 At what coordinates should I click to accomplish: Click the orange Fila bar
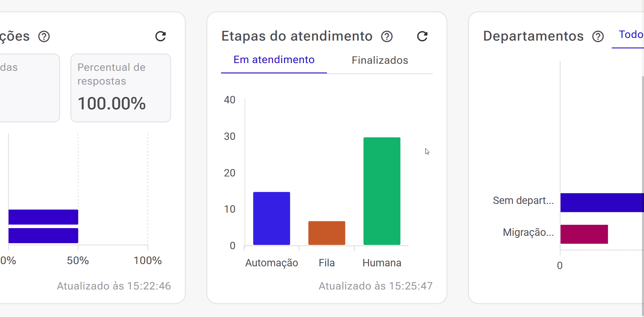pos(327,233)
